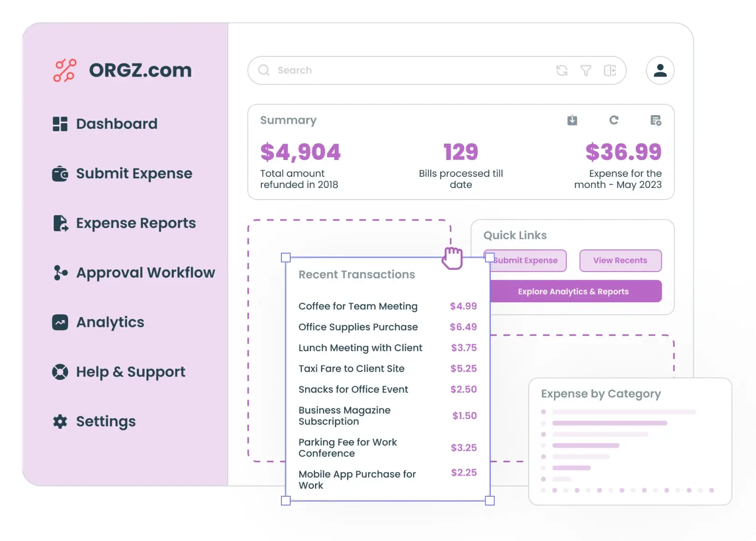Open the user profile avatar
756x541 pixels.
tap(659, 70)
